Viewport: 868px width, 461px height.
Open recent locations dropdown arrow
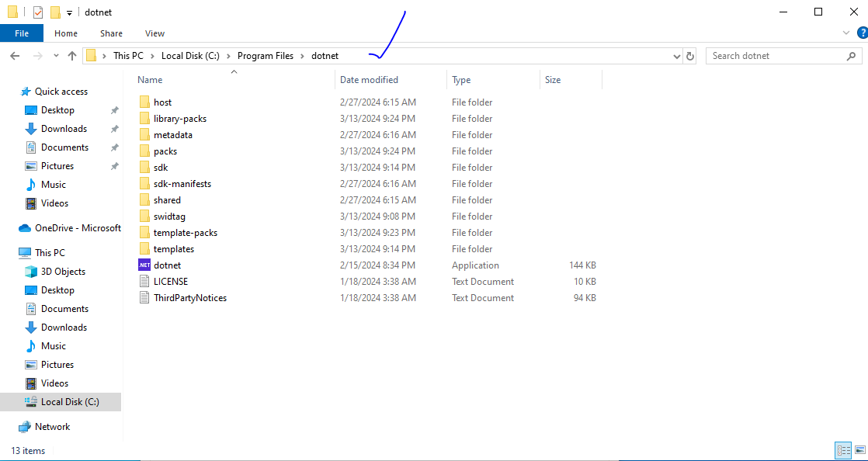coord(56,56)
